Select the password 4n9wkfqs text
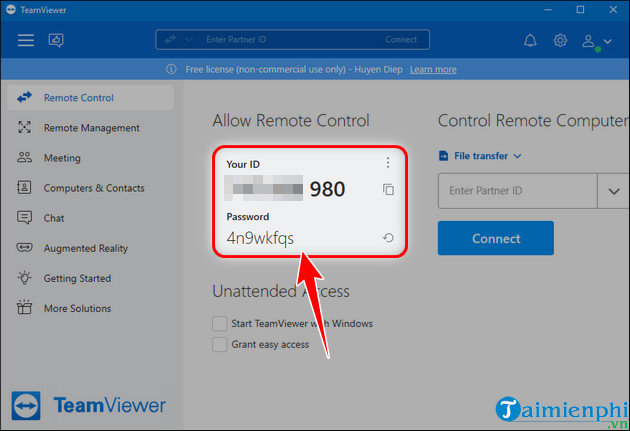 tap(260, 238)
